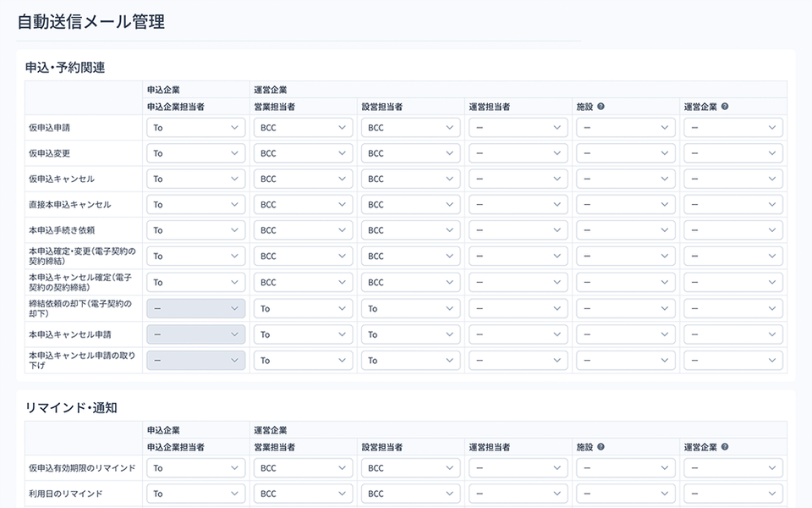812x508 pixels.
Task: Open 営業担当者 dropdown for 本申込キャンセル申請
Action: 303,334
